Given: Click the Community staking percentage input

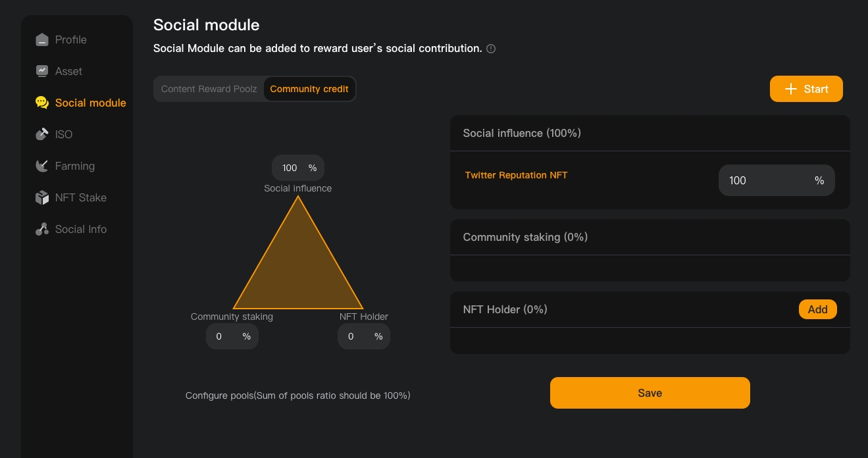Looking at the screenshot, I should [220, 336].
